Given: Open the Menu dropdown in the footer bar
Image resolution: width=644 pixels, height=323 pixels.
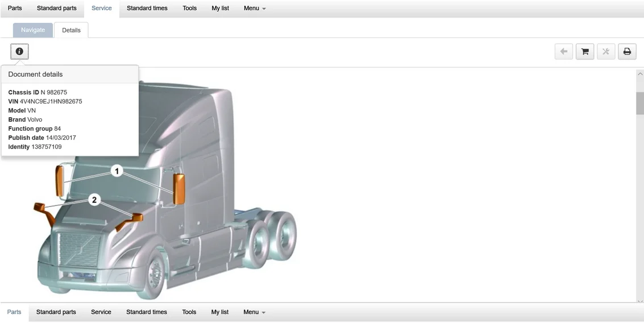Looking at the screenshot, I should click(254, 312).
